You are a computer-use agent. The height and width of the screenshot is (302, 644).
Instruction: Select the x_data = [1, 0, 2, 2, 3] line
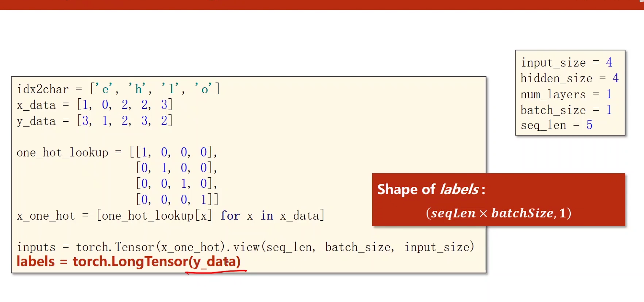pyautogui.click(x=95, y=105)
